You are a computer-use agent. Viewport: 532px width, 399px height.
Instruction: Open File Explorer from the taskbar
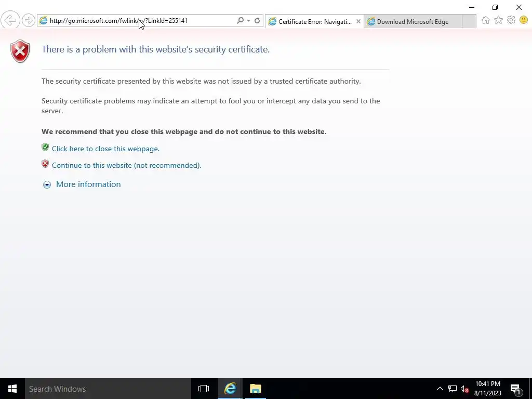255,389
